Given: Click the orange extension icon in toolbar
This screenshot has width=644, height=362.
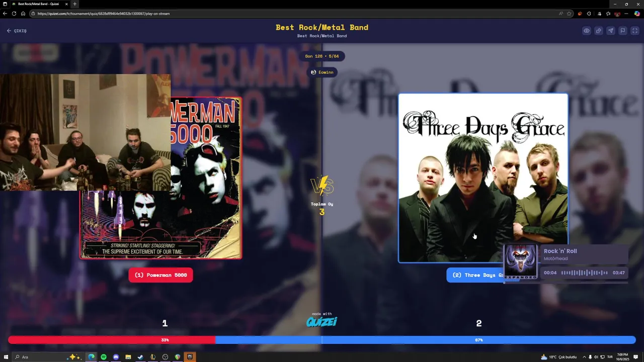Looking at the screenshot, I should 580,14.
